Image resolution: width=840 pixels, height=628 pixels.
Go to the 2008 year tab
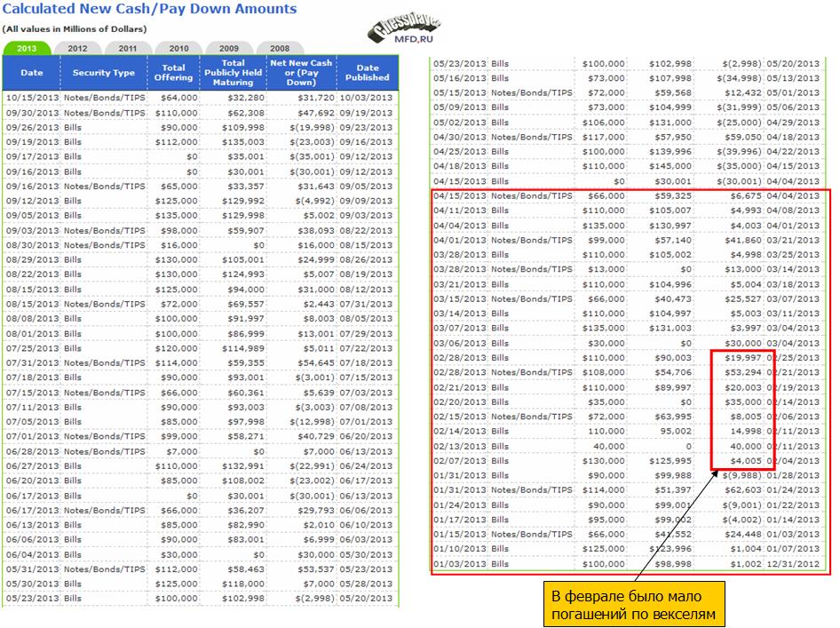click(280, 48)
